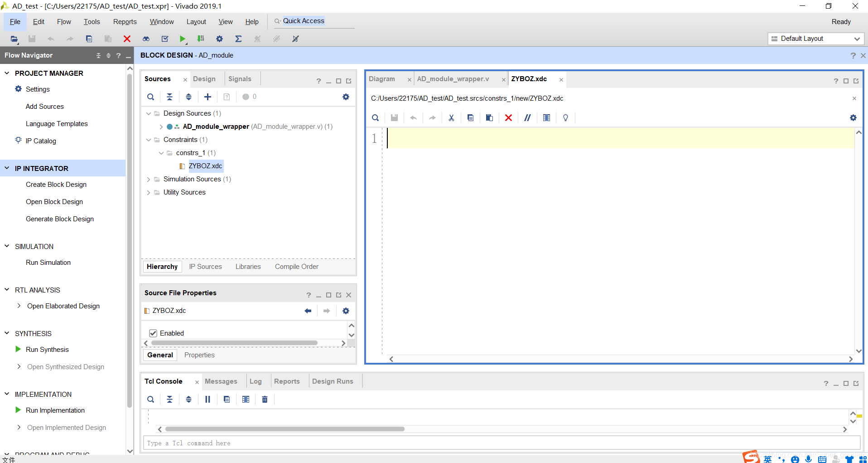Select the Compile Order tab
Screen dimensions: 868x463
point(296,267)
